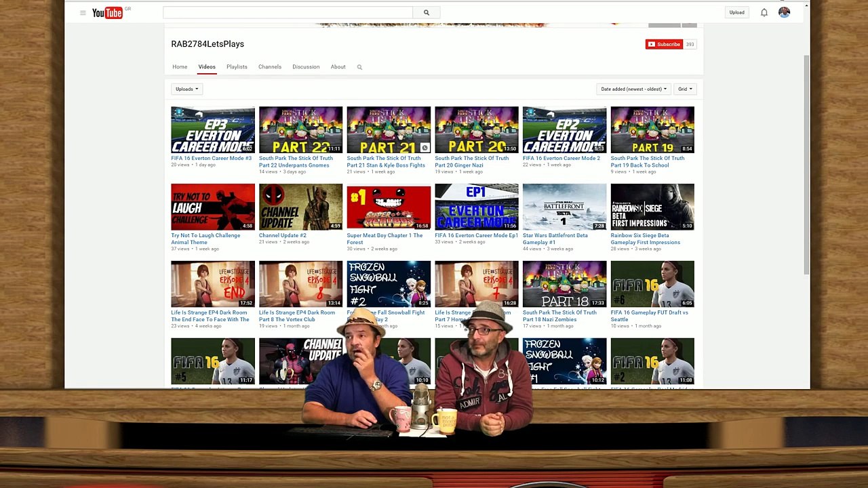
Task: Click the RAB2784LetsPlays channel name
Action: coord(208,44)
